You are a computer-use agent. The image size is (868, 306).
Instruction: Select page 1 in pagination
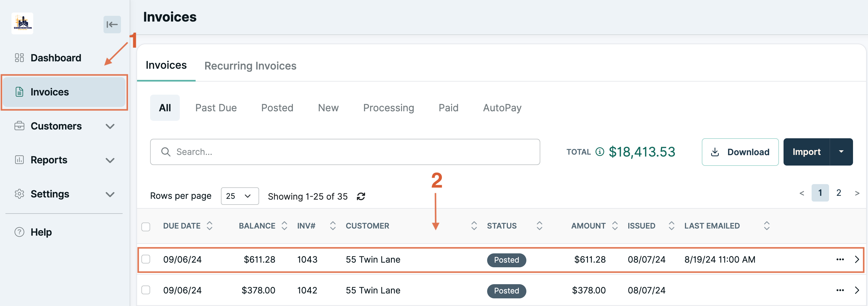pyautogui.click(x=820, y=193)
